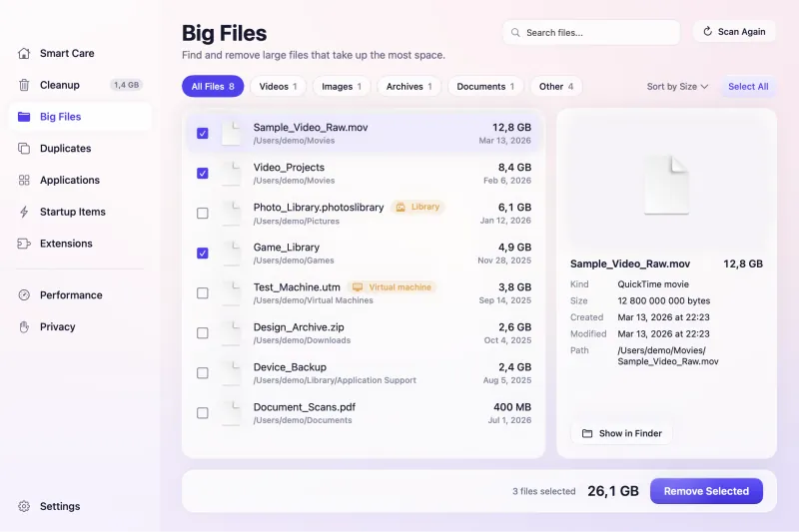Click the path /Users/demo/Library/Application Support
799x532 pixels.
tap(335, 380)
